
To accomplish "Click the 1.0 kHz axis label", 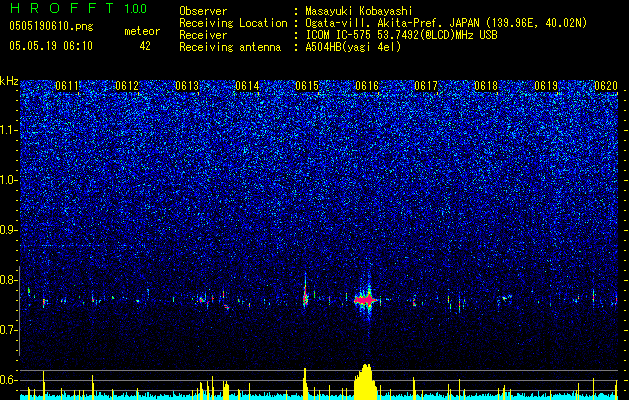I will tap(9, 180).
